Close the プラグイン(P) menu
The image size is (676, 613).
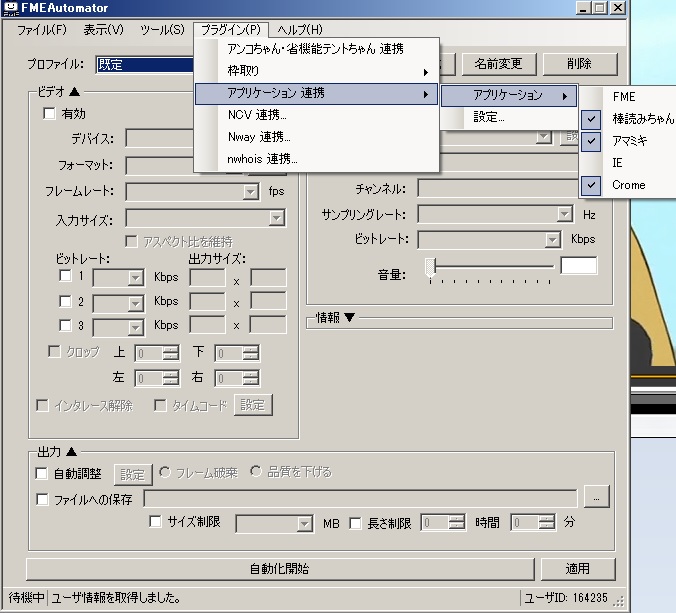(231, 30)
